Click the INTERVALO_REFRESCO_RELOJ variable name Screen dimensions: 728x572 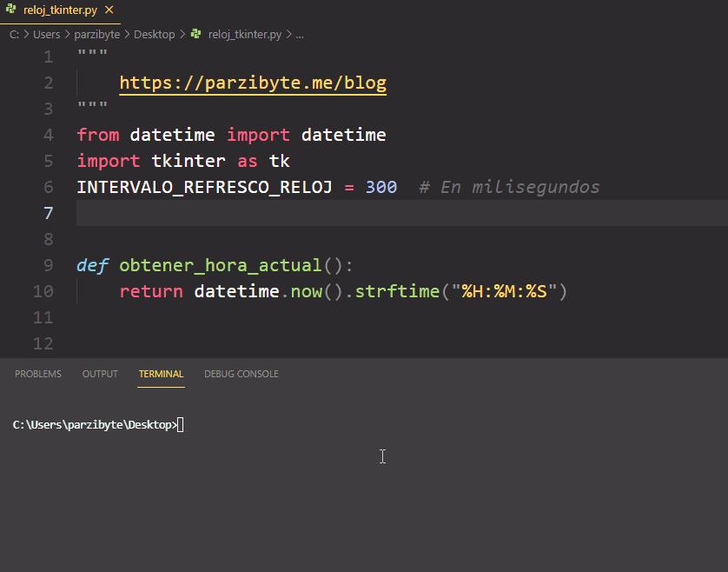coord(205,187)
